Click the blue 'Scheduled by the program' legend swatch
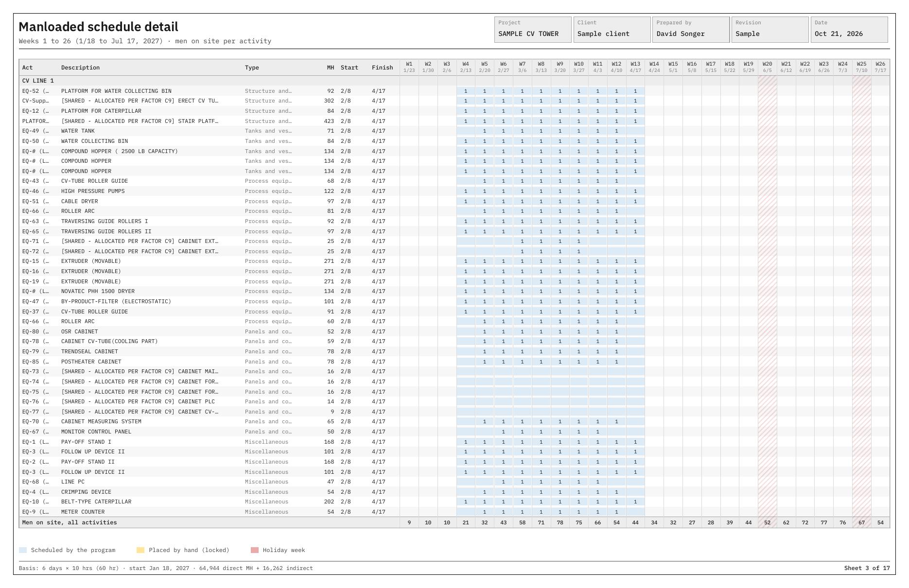Screen dimensions: 909x588 23,550
